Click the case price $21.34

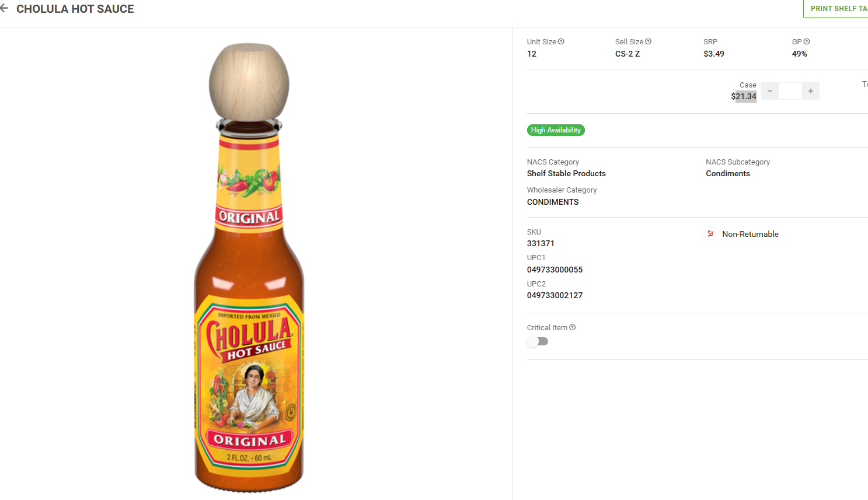coord(744,96)
